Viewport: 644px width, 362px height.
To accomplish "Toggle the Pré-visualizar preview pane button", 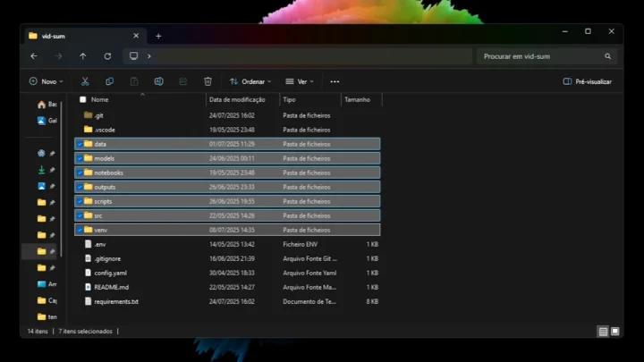I will click(588, 81).
